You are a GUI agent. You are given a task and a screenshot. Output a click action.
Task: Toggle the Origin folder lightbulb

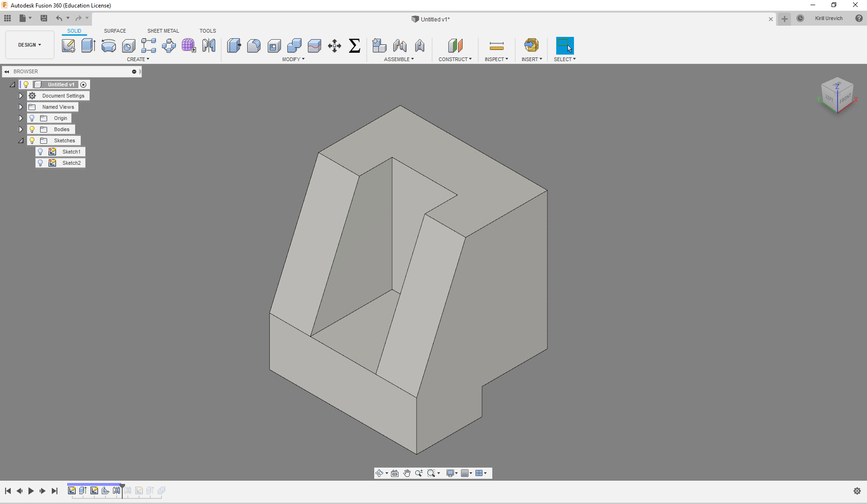tap(32, 118)
